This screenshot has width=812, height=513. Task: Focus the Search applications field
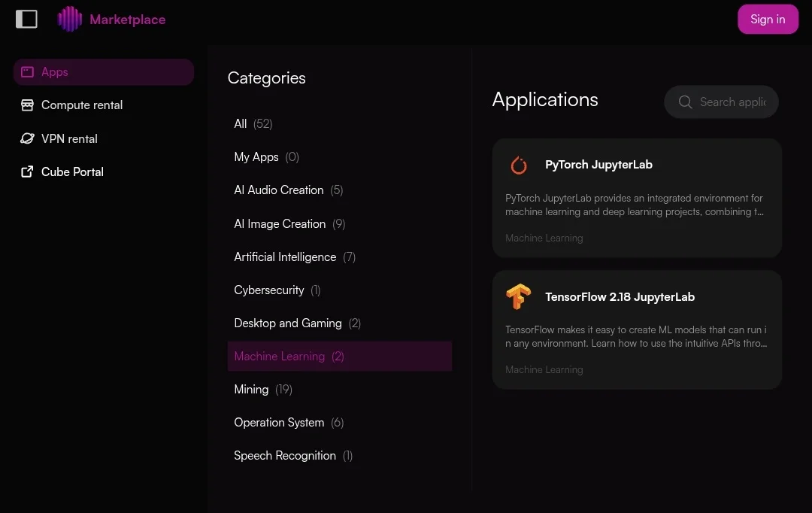pyautogui.click(x=721, y=102)
